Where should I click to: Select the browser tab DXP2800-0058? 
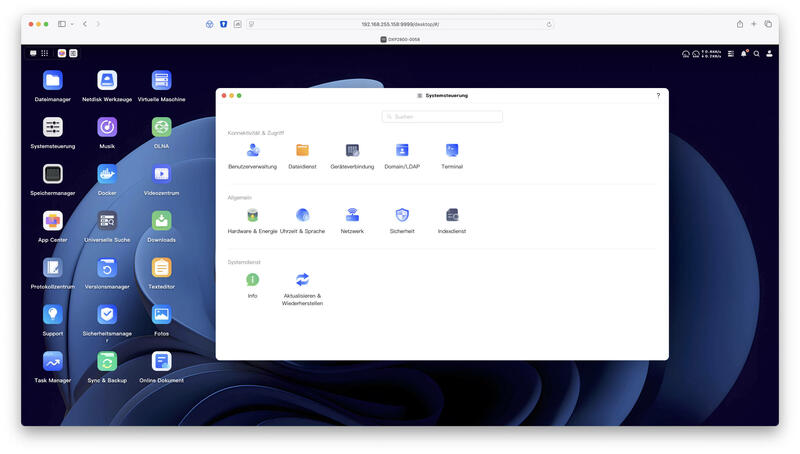pyautogui.click(x=400, y=39)
